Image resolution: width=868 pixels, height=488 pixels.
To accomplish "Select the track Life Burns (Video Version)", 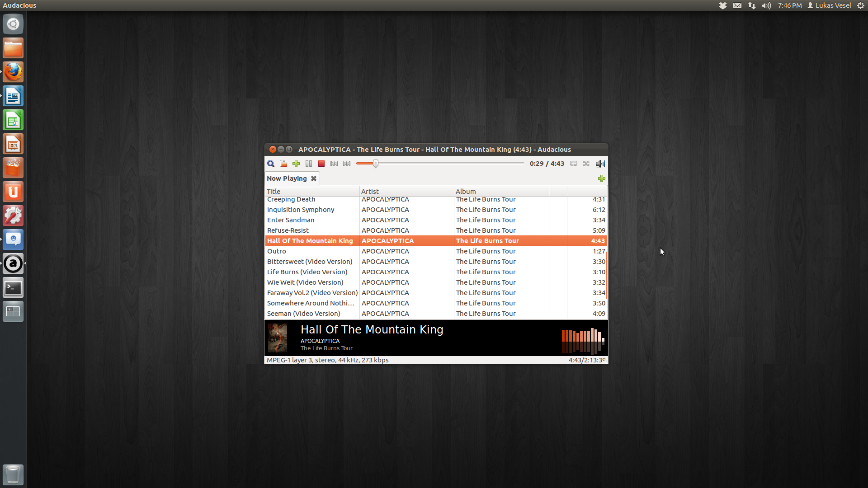I will [x=435, y=272].
